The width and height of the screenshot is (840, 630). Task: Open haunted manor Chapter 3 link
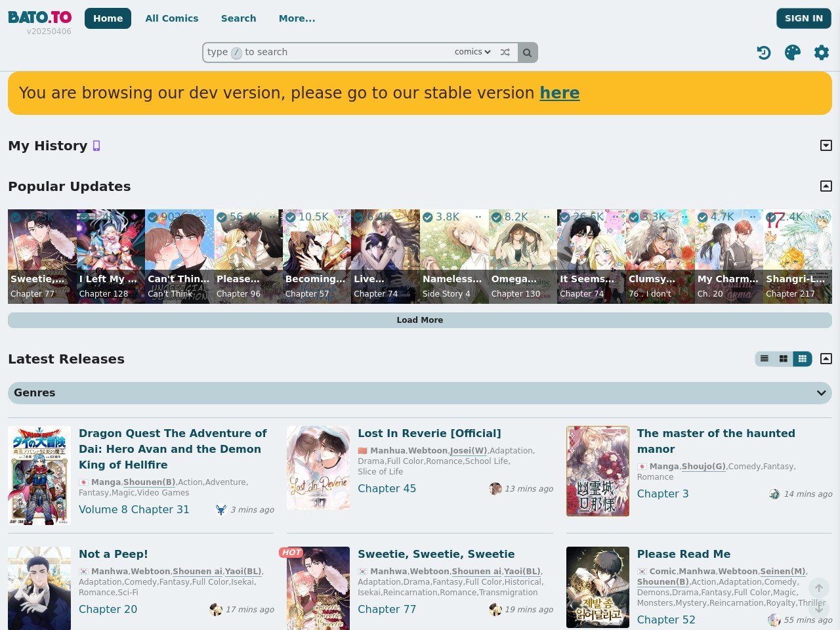663,494
